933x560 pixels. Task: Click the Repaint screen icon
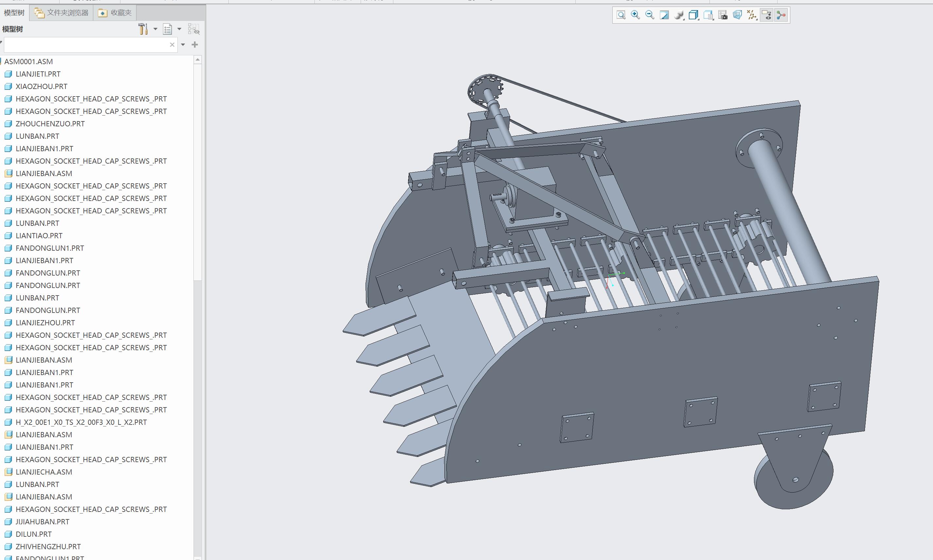[664, 15]
